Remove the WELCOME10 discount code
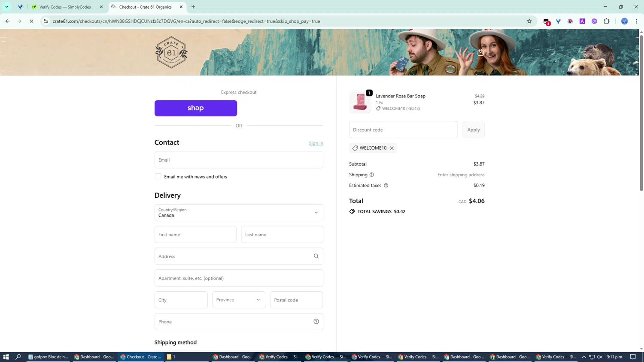The image size is (644, 362). (392, 148)
